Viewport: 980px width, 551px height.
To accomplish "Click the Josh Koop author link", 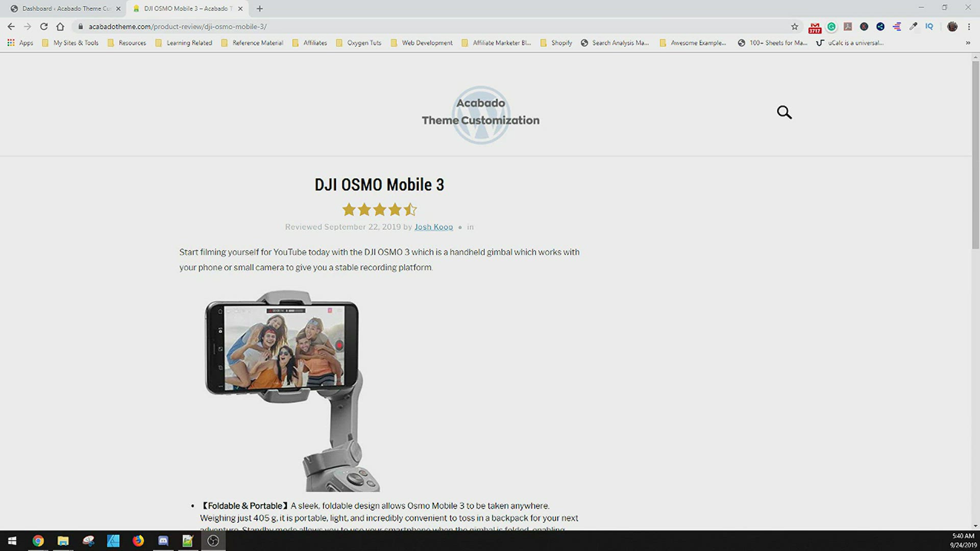I will point(433,227).
